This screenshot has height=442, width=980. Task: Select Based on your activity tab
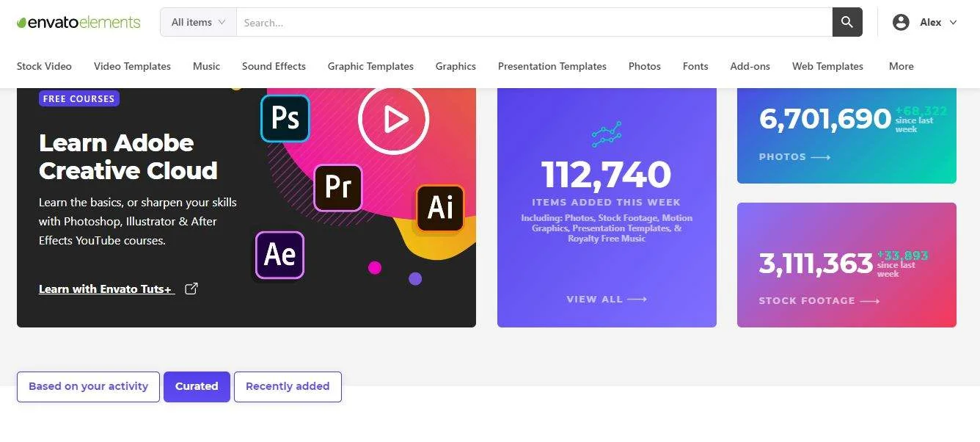tap(88, 386)
